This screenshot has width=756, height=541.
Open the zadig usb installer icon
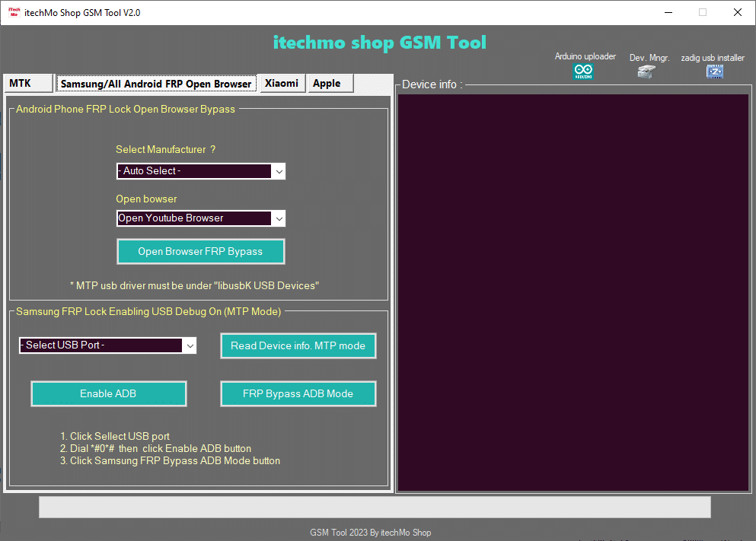pos(714,72)
